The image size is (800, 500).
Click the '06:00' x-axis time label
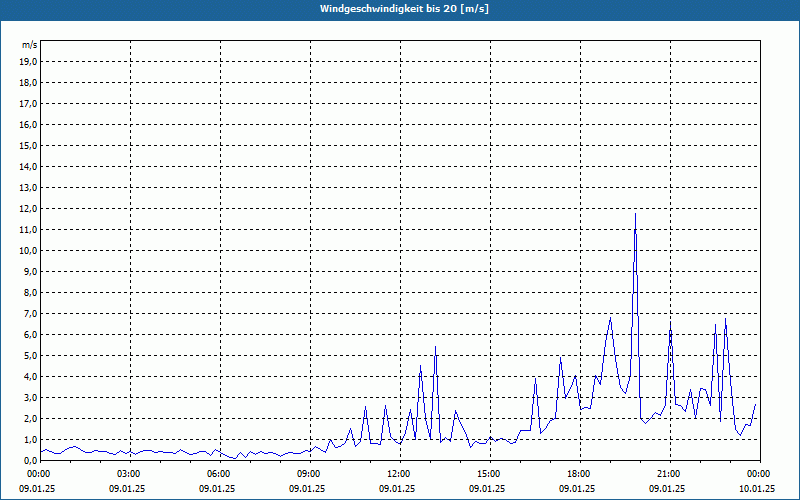tap(217, 474)
